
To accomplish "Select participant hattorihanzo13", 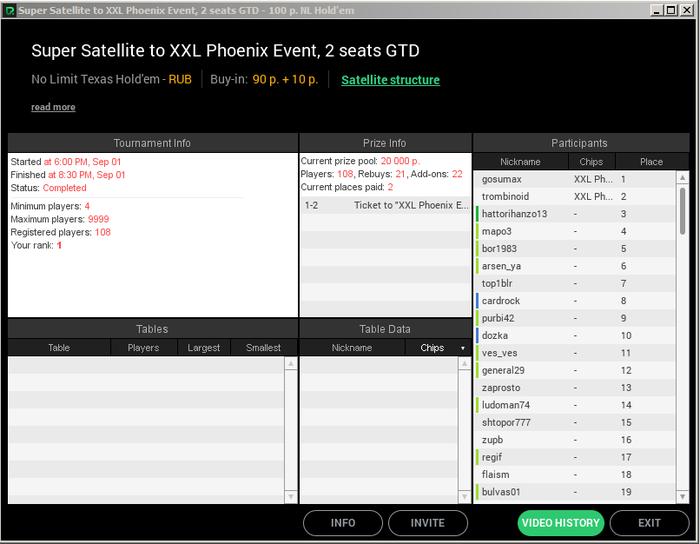I will [x=575, y=214].
